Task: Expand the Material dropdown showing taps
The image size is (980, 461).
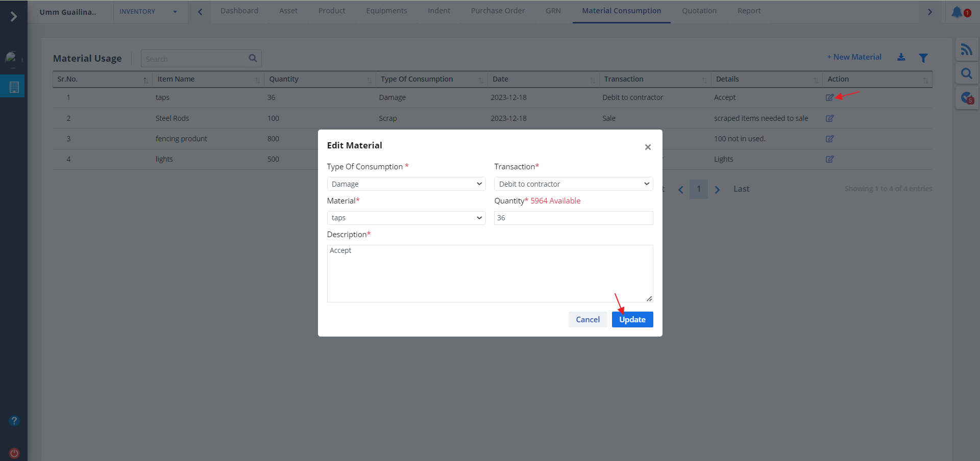Action: click(406, 218)
